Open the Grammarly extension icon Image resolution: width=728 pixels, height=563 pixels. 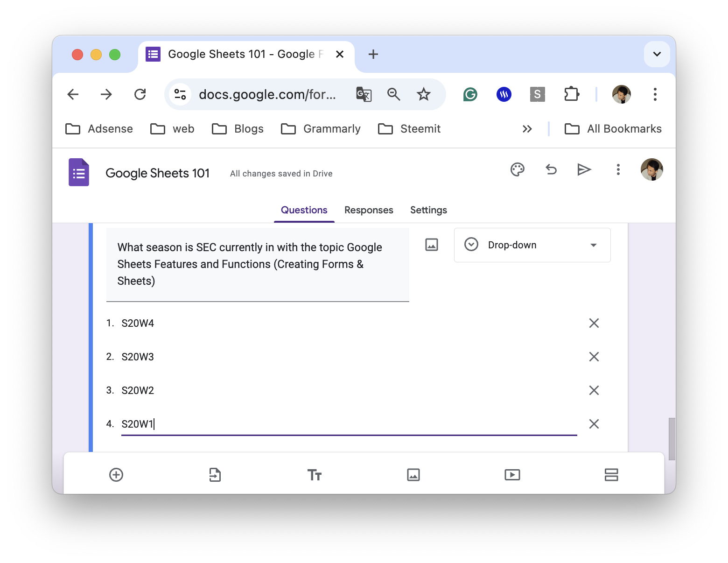coord(470,95)
